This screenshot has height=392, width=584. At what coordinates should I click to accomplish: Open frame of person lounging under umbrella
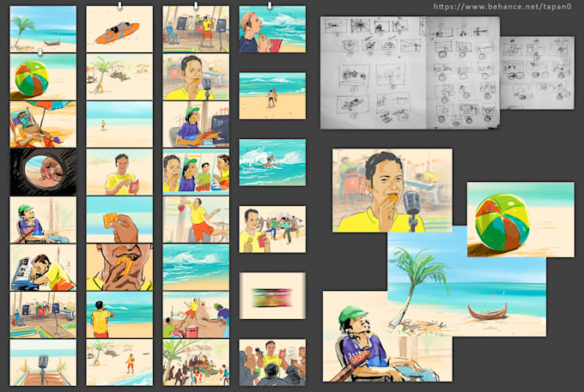[43, 124]
